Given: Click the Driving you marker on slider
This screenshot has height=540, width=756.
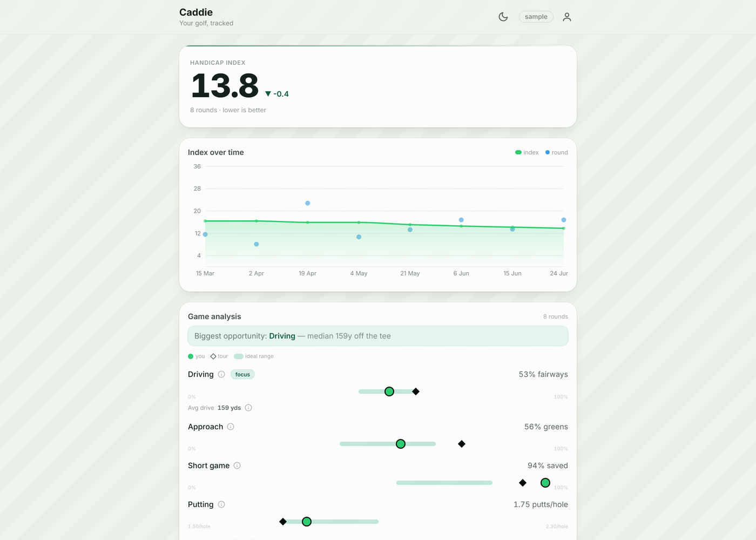Looking at the screenshot, I should pos(389,391).
